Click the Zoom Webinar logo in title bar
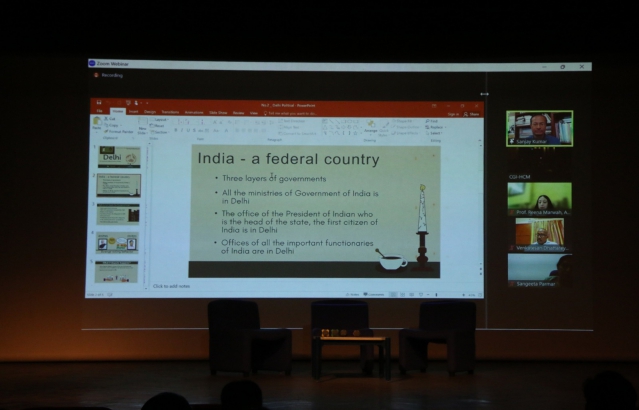This screenshot has width=639, height=410. [x=92, y=63]
